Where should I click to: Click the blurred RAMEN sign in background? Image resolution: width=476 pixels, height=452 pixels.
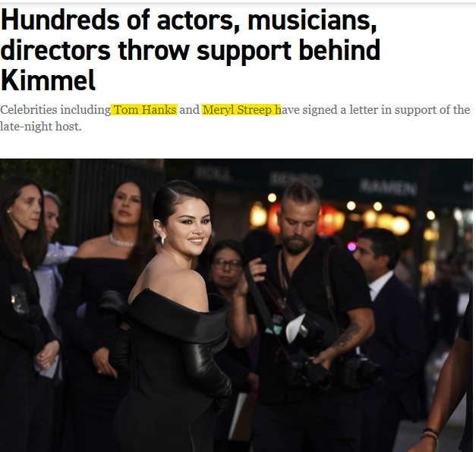pyautogui.click(x=388, y=185)
